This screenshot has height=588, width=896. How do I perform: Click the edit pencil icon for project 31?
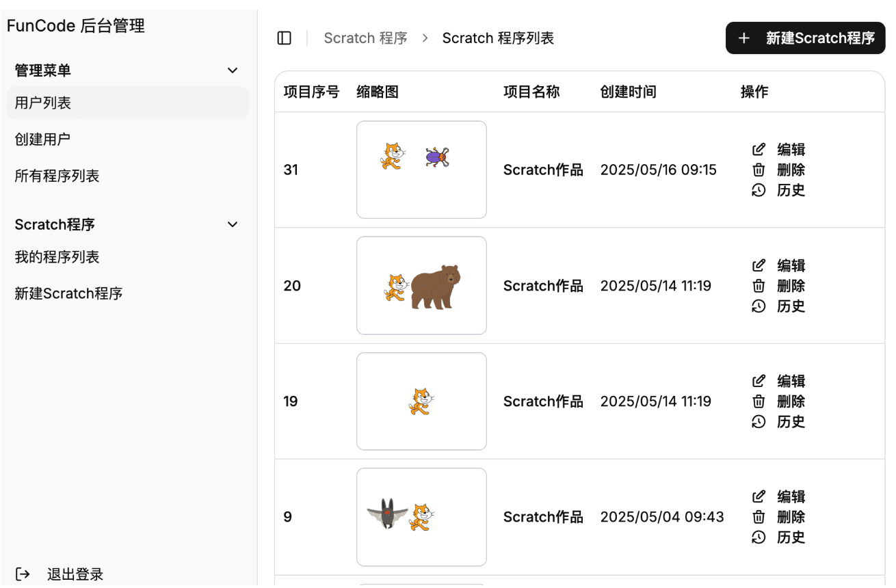(759, 150)
